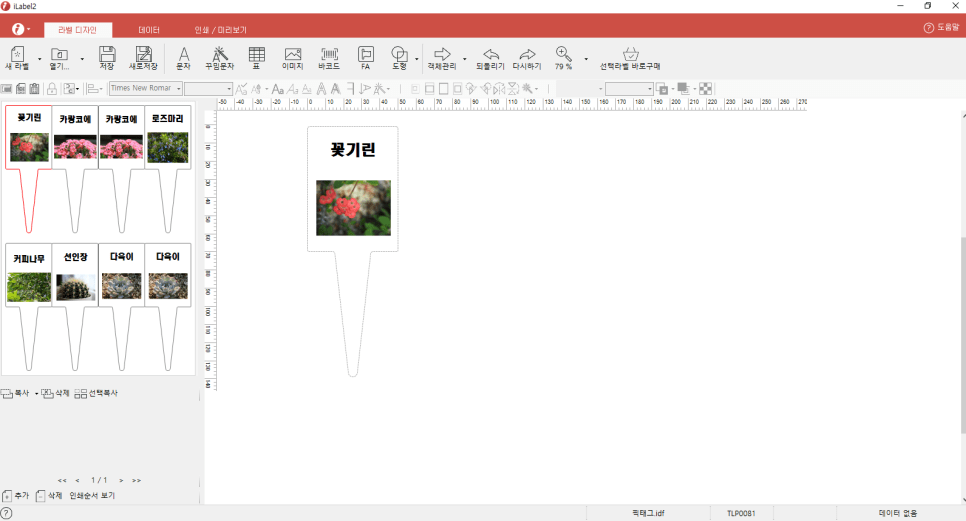Undo with the 되돌리기 icon

pos(490,54)
